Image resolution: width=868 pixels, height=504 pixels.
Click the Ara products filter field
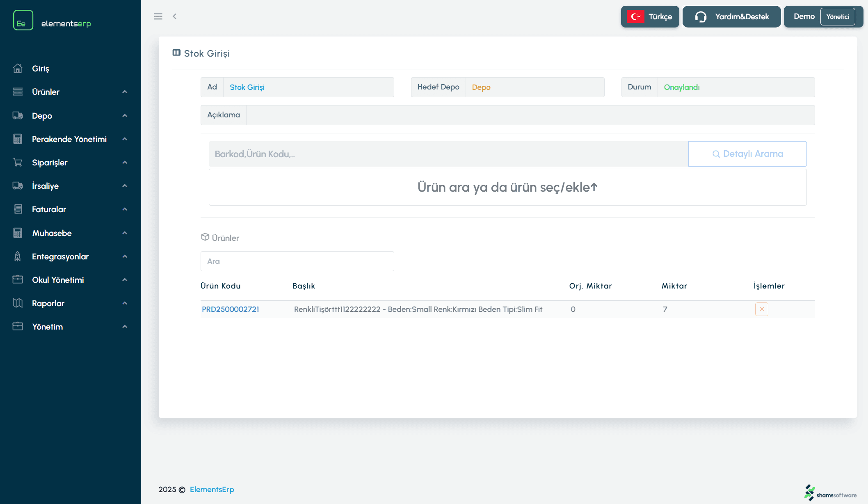pos(297,261)
